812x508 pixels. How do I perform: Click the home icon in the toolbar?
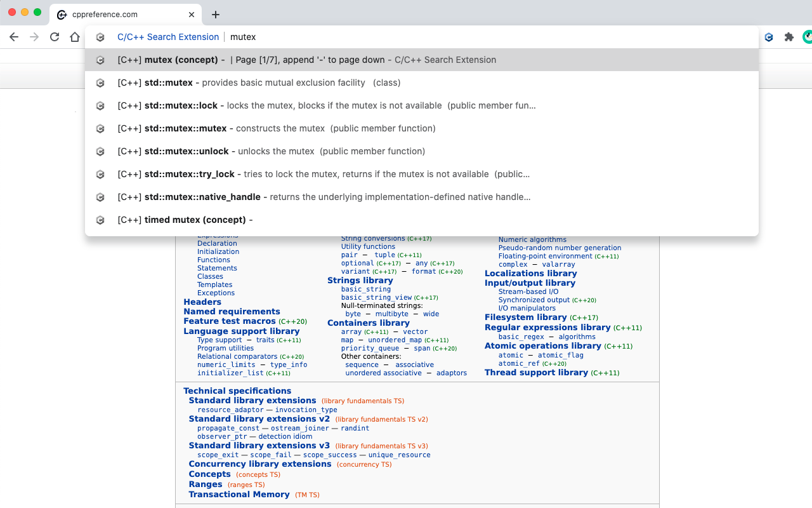[74, 37]
